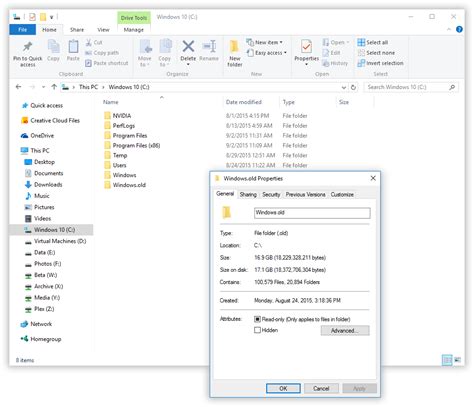Click the folder name field Windows.old
The height and width of the screenshot is (407, 474).
[x=312, y=213]
